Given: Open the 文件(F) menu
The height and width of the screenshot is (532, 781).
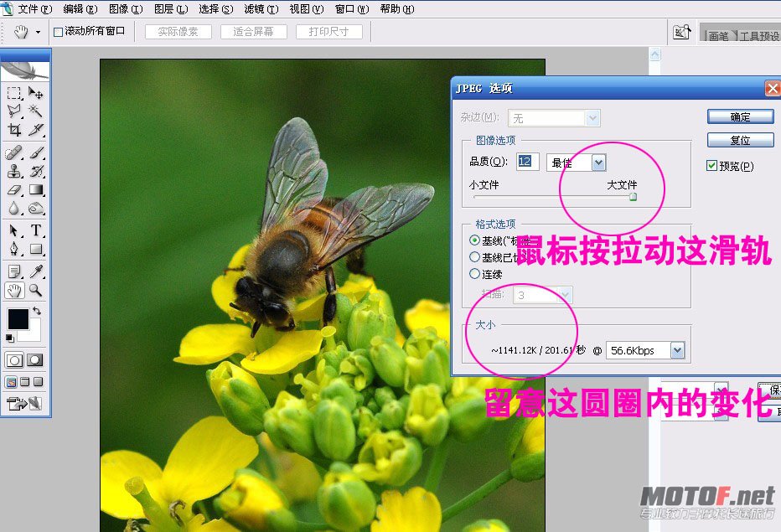Looking at the screenshot, I should pyautogui.click(x=35, y=9).
